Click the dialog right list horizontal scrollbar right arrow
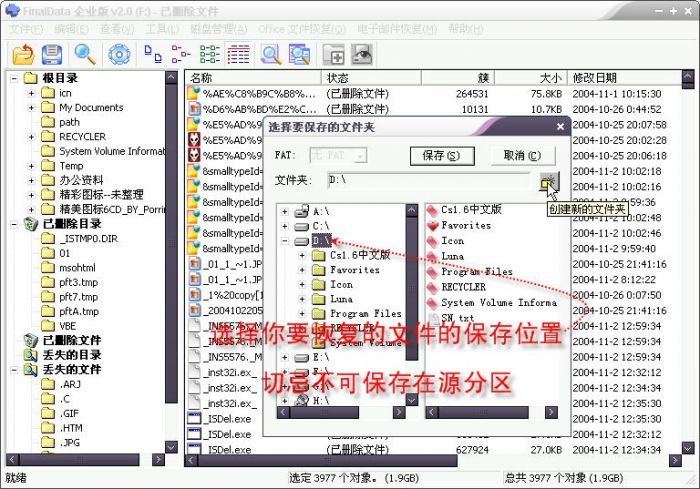700x489 pixels. click(x=551, y=412)
